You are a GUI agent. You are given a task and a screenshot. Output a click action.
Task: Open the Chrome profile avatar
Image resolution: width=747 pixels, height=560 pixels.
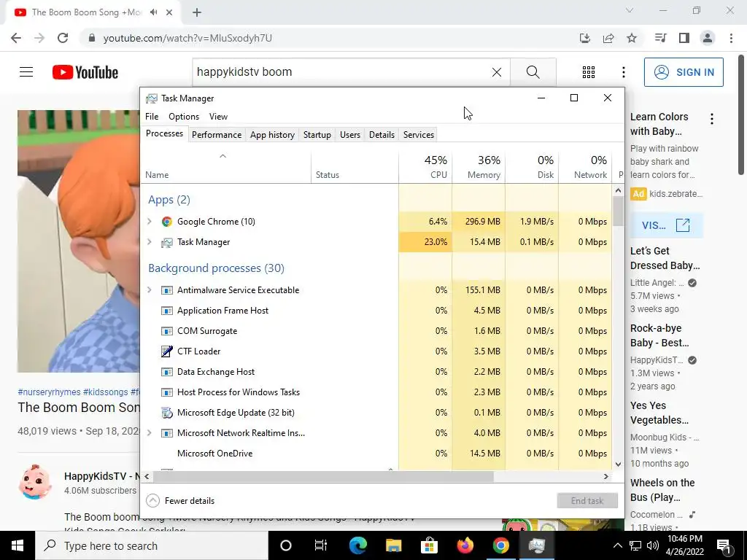[708, 38]
